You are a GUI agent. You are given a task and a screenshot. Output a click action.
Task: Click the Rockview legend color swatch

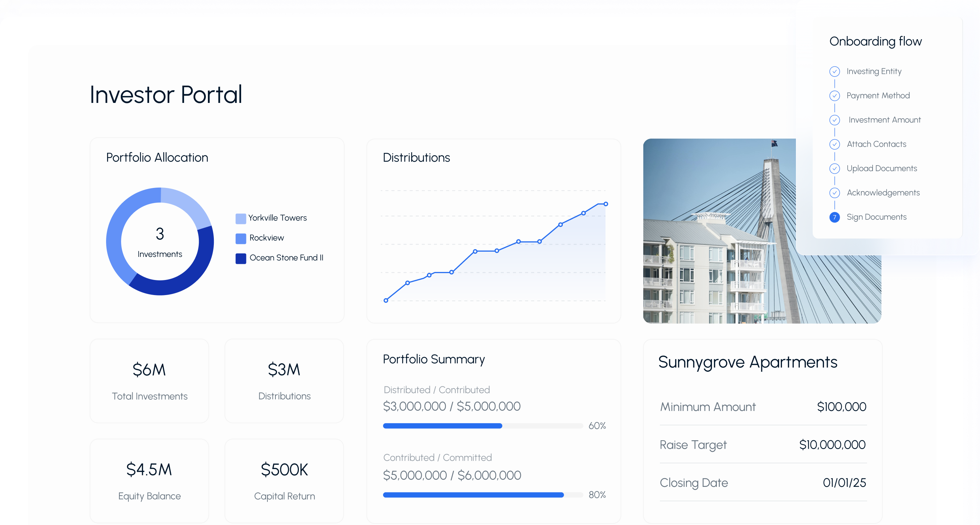[240, 239]
